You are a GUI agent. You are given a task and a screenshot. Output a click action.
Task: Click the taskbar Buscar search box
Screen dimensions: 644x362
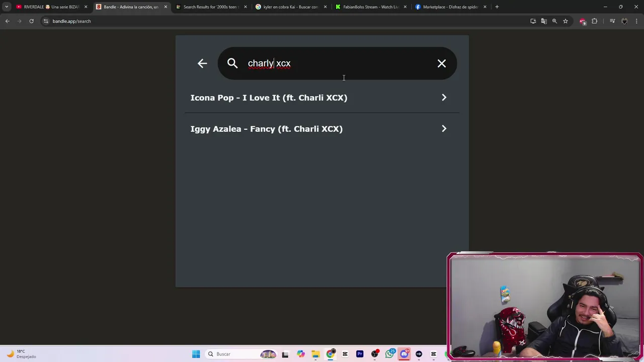pos(242,354)
